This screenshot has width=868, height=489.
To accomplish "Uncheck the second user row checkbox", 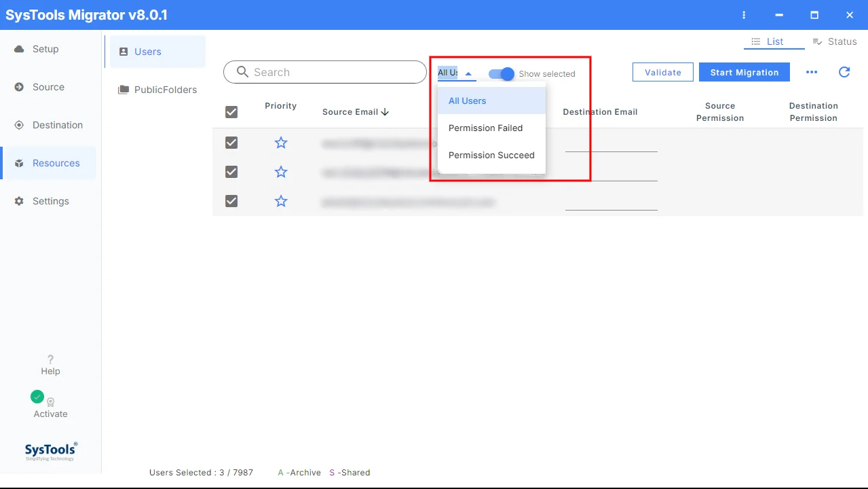I will [231, 172].
